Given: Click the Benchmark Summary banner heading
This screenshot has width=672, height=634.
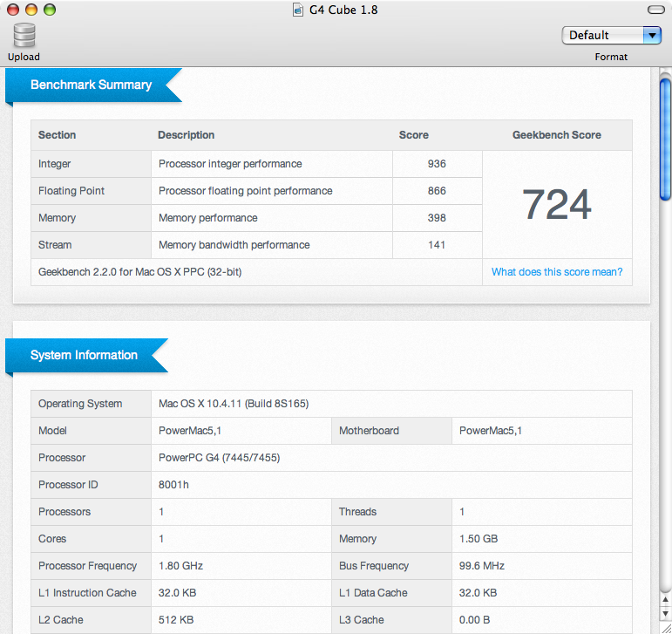Looking at the screenshot, I should [x=91, y=85].
